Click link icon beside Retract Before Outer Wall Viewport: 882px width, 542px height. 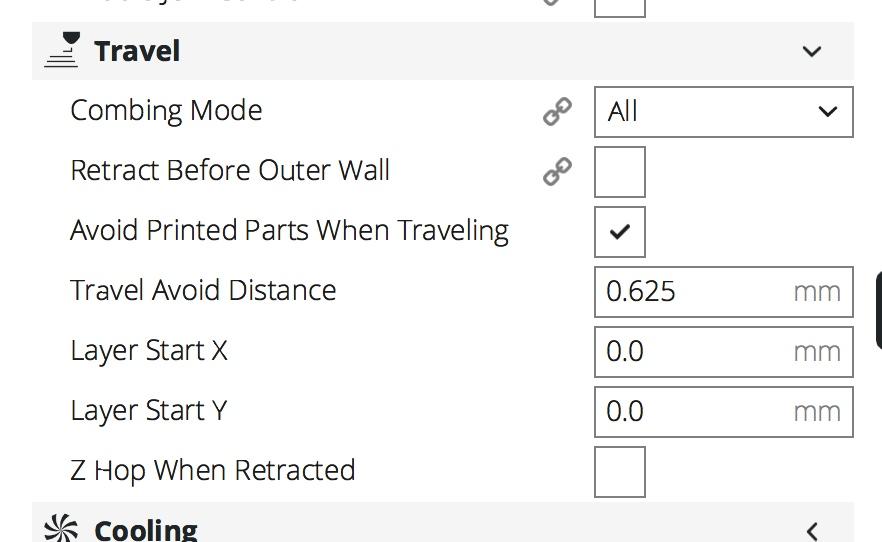pyautogui.click(x=557, y=171)
